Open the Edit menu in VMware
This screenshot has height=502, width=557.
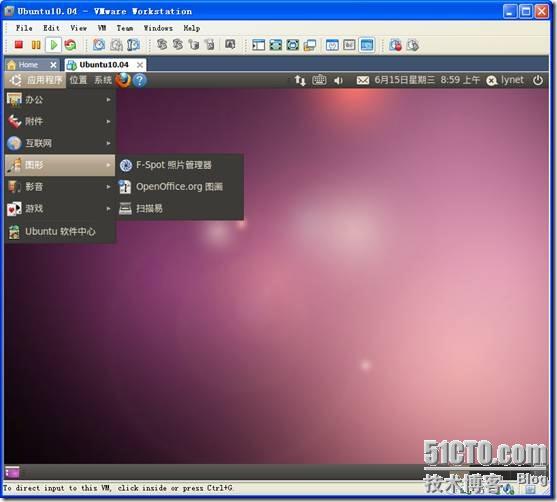[52, 28]
